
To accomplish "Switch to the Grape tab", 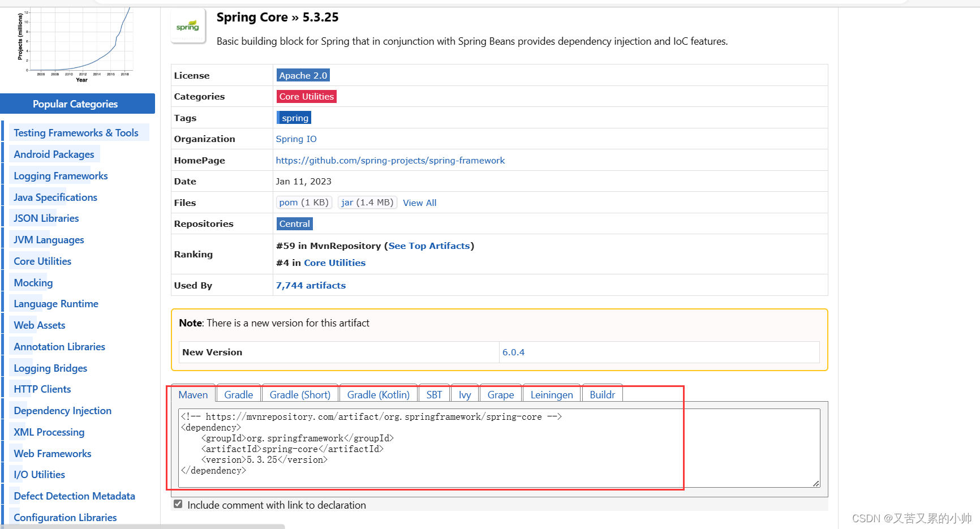I will [x=501, y=394].
